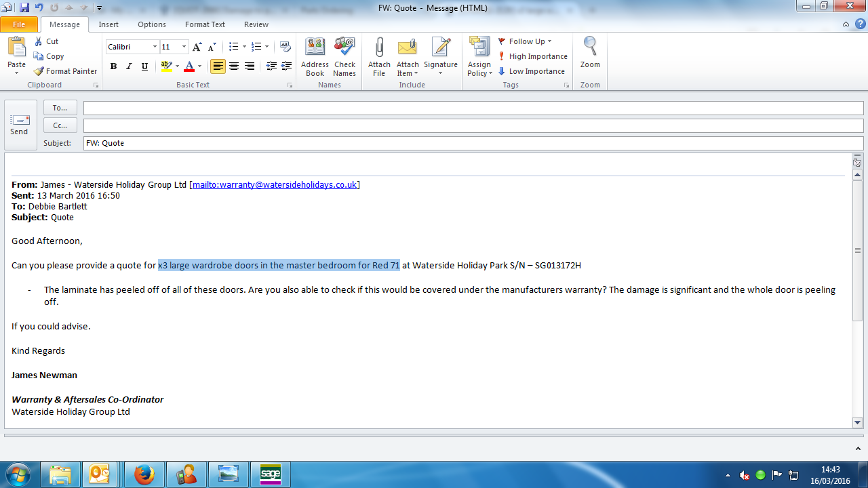This screenshot has width=868, height=488.
Task: Open the font size dropdown
Action: (x=184, y=47)
